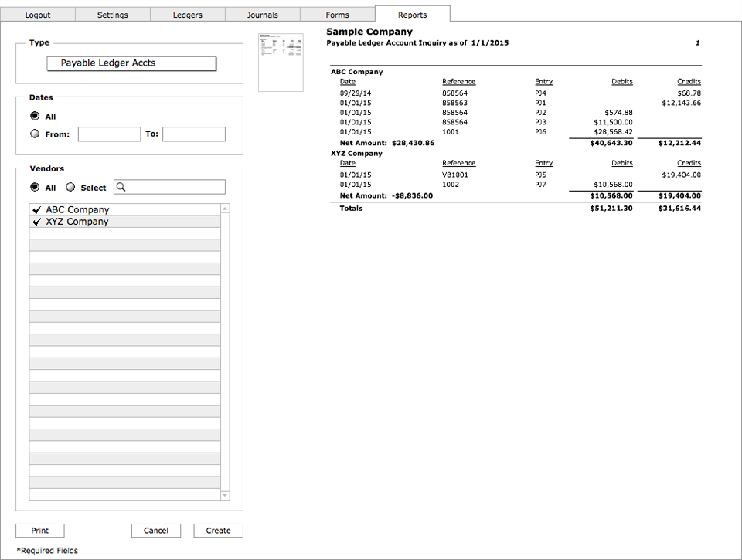
Task: Click the Cancel button
Action: click(x=156, y=531)
